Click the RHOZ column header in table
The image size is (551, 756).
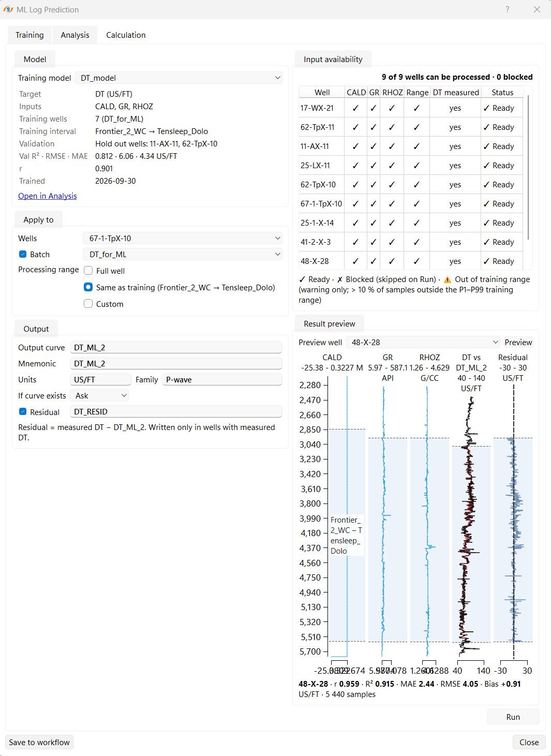393,92
